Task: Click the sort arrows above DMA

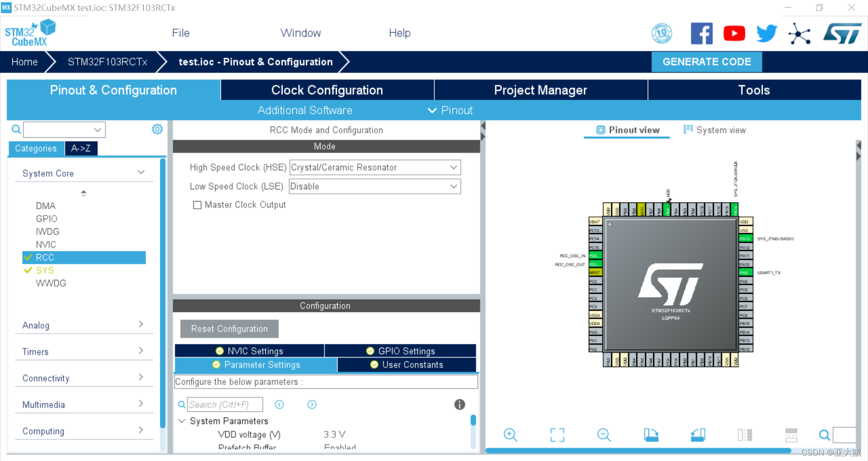Action: tap(84, 193)
